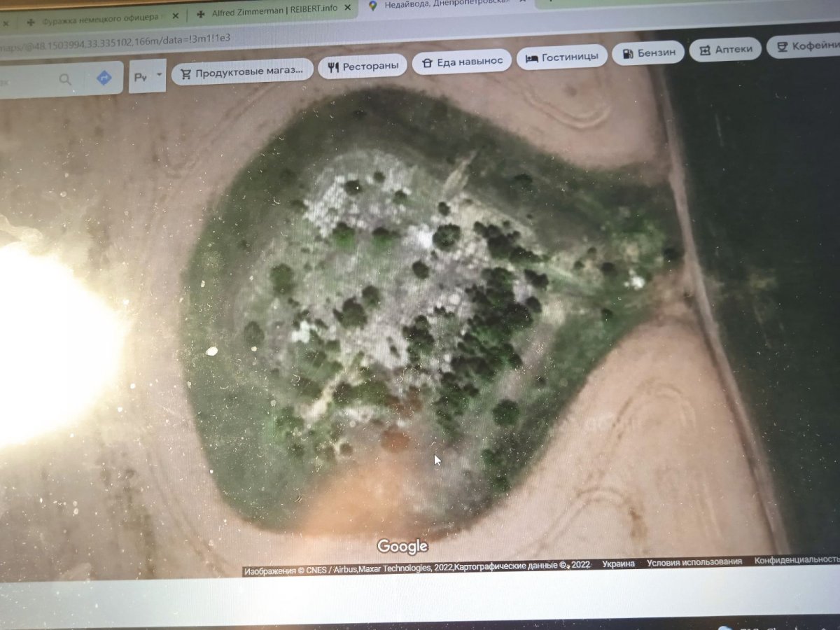Select the Гостиницы filter chip
840x630 pixels.
[x=562, y=57]
